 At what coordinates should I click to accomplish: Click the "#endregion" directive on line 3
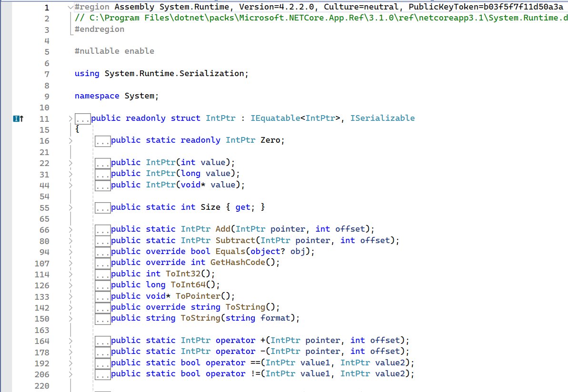100,29
